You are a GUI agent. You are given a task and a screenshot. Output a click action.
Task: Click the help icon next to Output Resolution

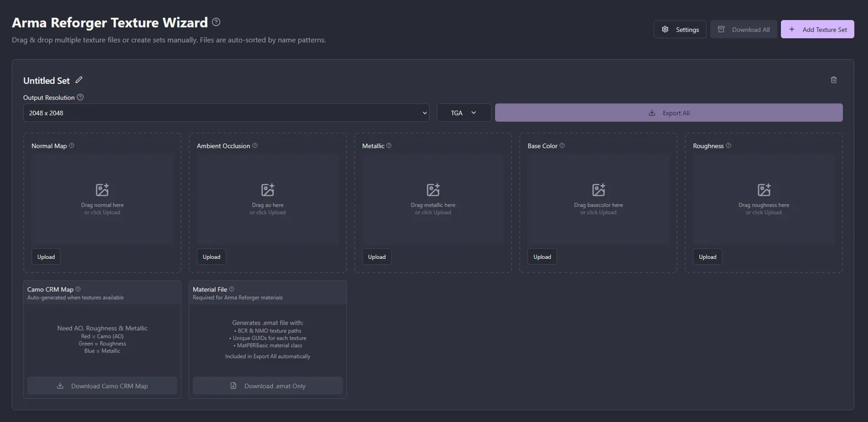pos(80,97)
